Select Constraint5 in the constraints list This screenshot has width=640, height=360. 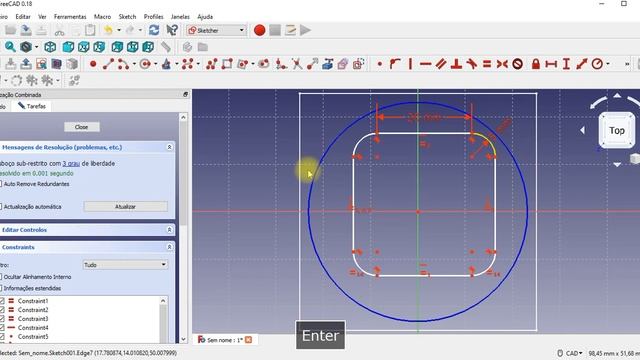[x=33, y=337]
